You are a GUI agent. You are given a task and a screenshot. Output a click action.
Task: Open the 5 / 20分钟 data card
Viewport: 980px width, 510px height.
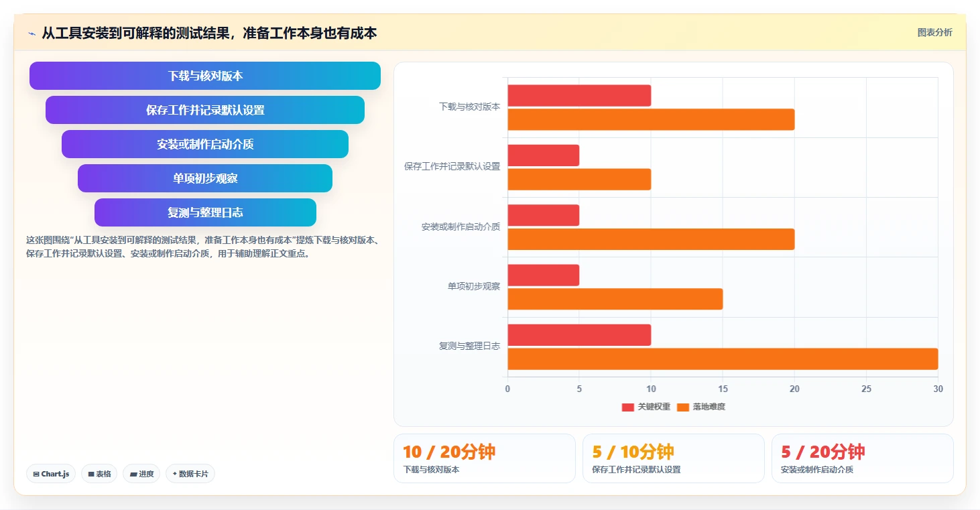pos(862,458)
